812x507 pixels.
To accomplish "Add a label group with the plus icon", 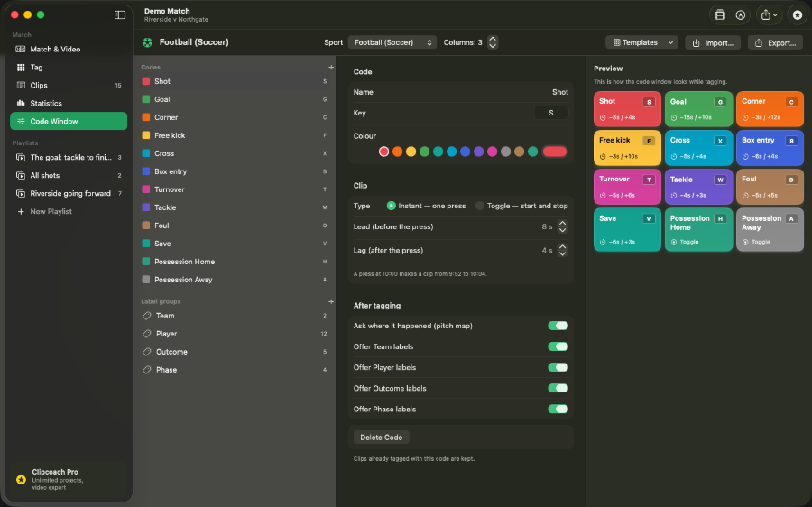I will tap(331, 301).
